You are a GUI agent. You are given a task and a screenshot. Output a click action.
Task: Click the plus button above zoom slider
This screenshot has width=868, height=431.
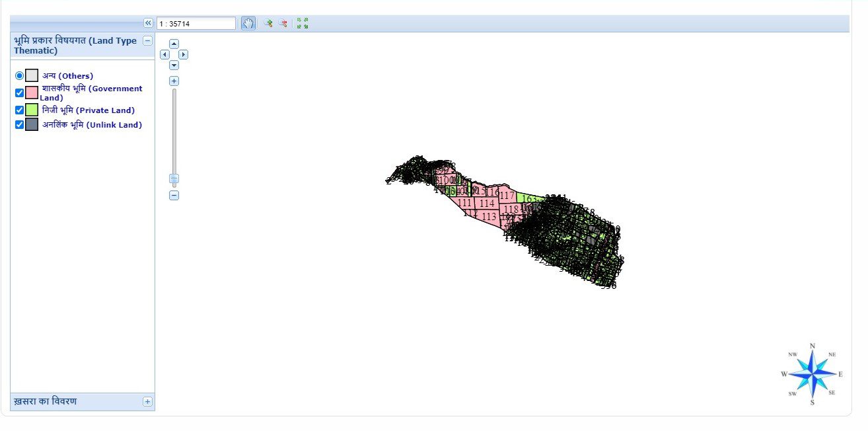click(x=174, y=81)
